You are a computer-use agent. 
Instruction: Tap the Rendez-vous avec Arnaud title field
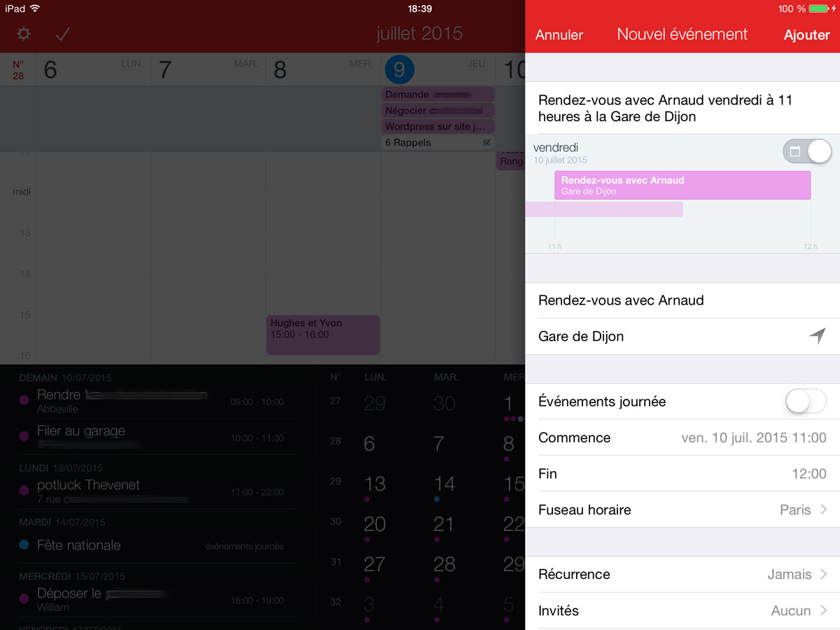[x=682, y=300]
